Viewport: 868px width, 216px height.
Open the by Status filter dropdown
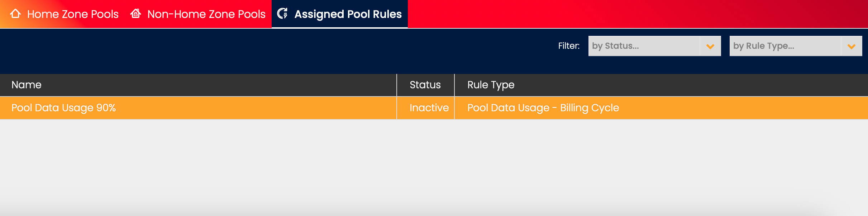(x=644, y=46)
